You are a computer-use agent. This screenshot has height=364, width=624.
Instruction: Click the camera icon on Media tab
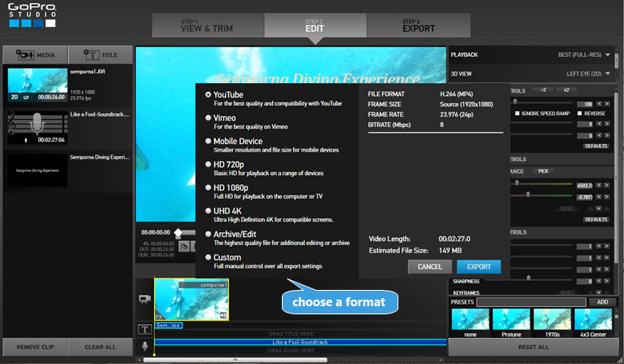click(x=24, y=55)
